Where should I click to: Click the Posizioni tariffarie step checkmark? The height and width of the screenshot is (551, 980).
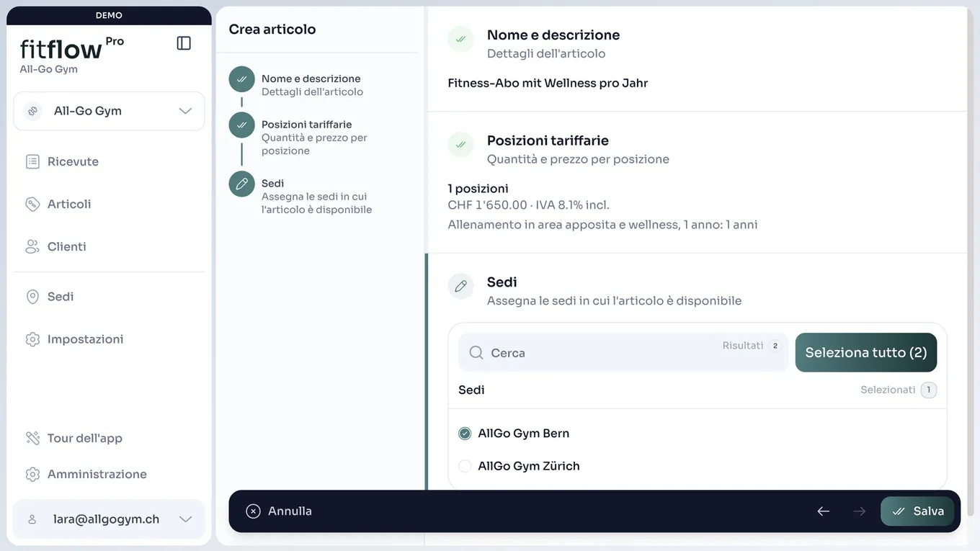pos(241,125)
